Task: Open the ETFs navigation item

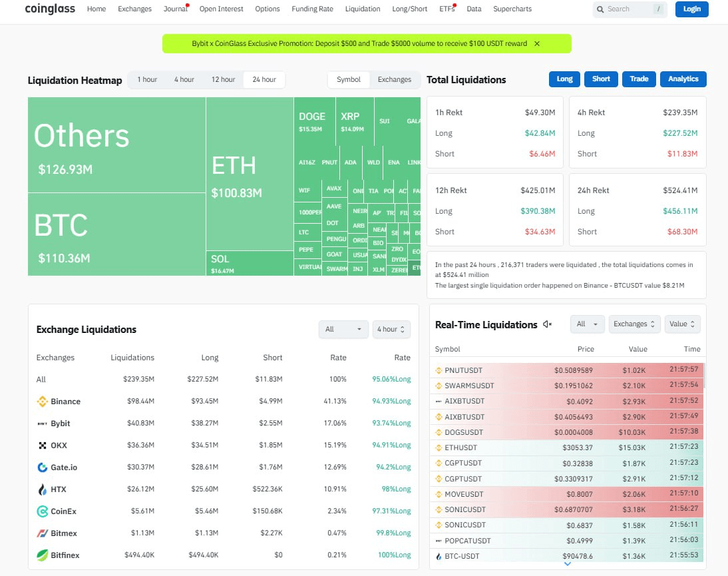Action: click(447, 9)
